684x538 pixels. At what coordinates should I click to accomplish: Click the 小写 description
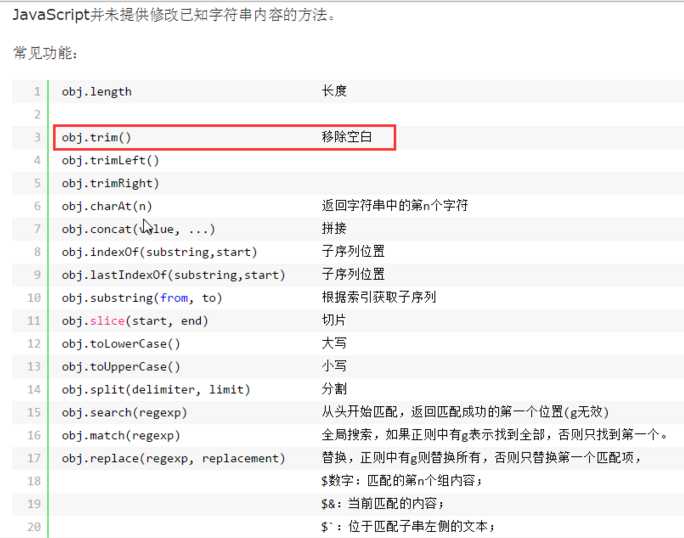click(x=334, y=366)
